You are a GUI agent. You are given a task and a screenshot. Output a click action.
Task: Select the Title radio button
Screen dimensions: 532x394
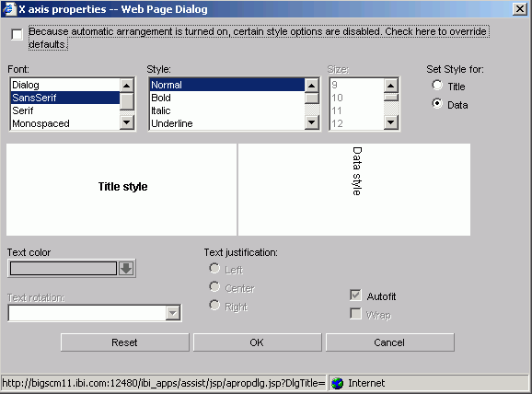[x=437, y=85]
